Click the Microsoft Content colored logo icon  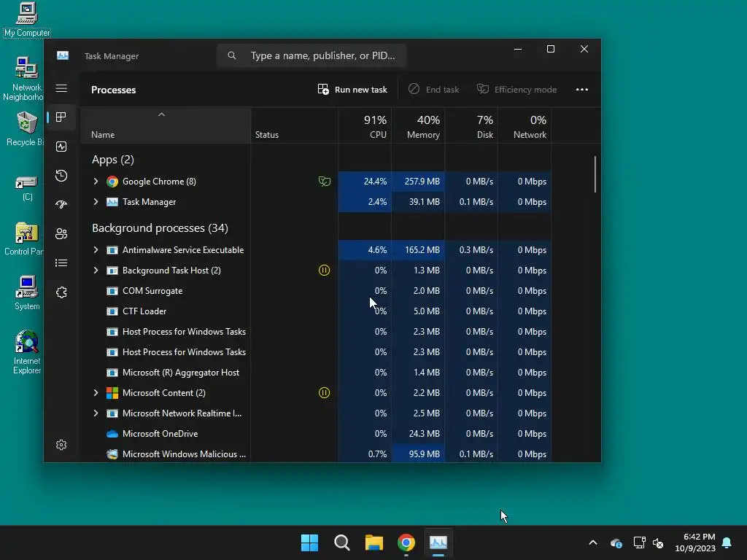coord(112,393)
